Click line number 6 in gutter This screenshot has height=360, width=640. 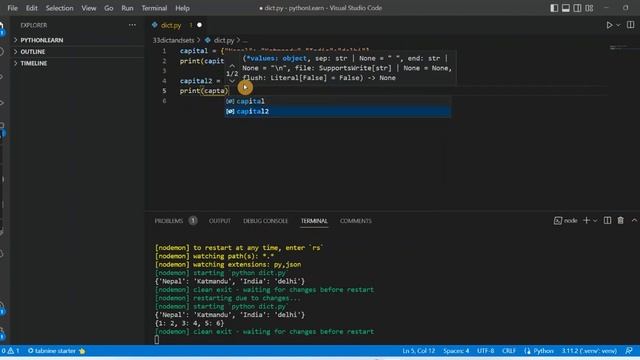coord(164,101)
